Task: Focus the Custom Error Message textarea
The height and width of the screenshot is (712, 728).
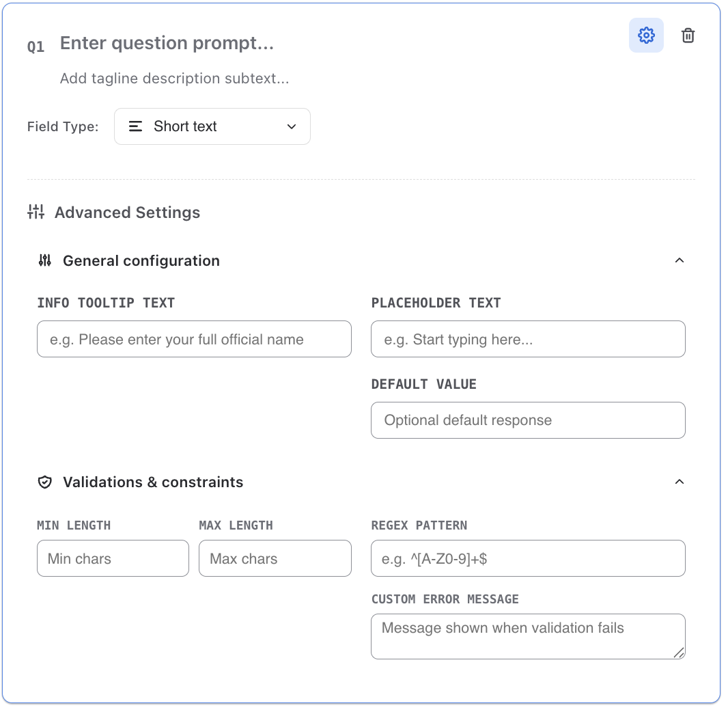Action: click(528, 636)
